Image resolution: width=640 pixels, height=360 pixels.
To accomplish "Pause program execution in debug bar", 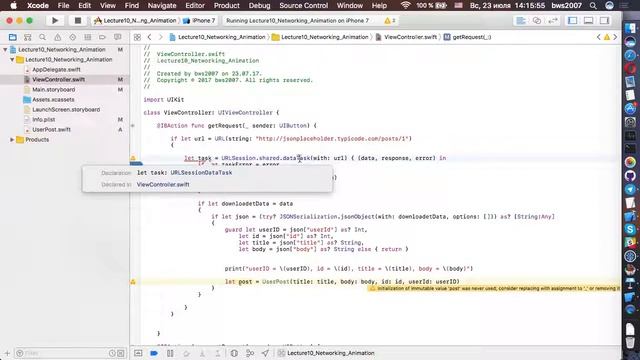I will tap(170, 353).
